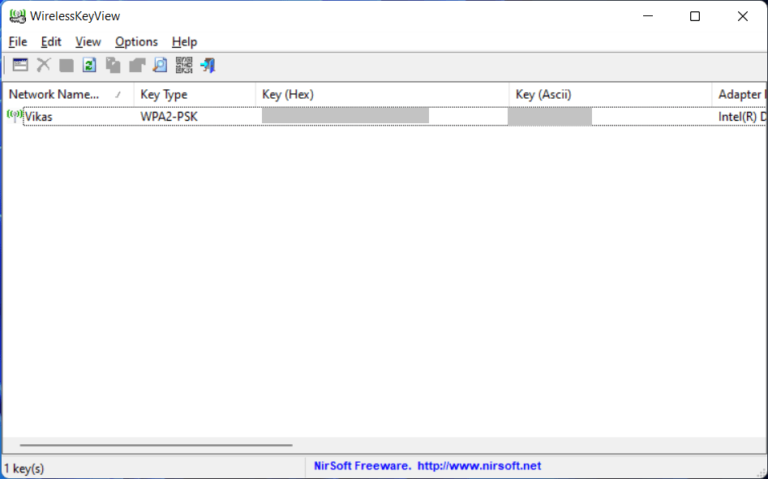
Task: Open the nirsoft.net link in status bar
Action: (x=479, y=466)
